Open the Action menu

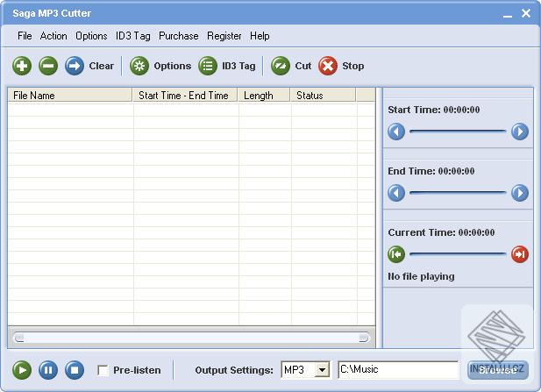tap(53, 36)
